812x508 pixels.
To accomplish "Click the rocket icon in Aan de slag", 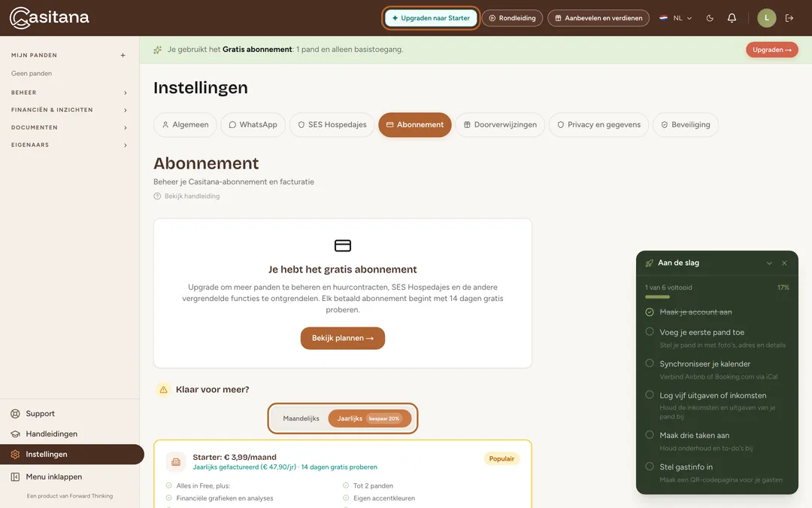I will coord(650,263).
